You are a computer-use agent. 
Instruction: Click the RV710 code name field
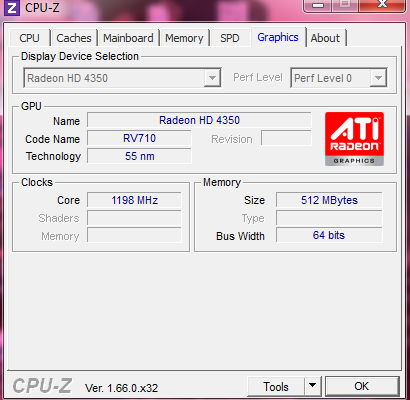tap(139, 138)
